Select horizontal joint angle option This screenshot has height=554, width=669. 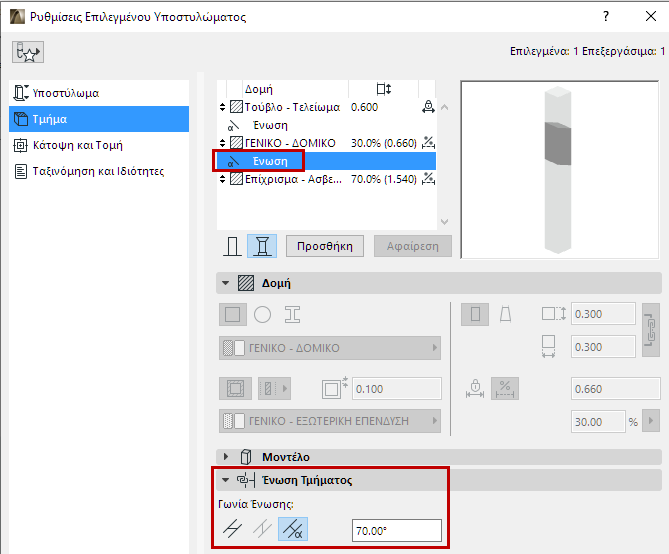[233, 529]
